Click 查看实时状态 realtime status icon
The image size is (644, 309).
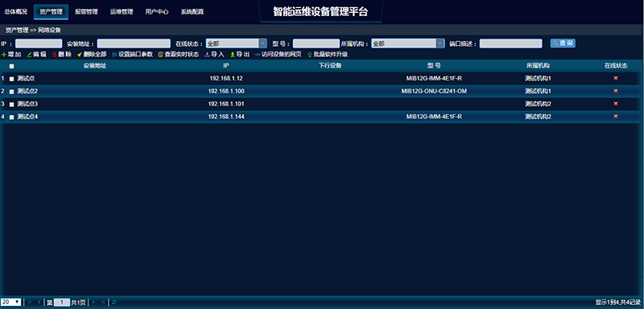coord(160,54)
